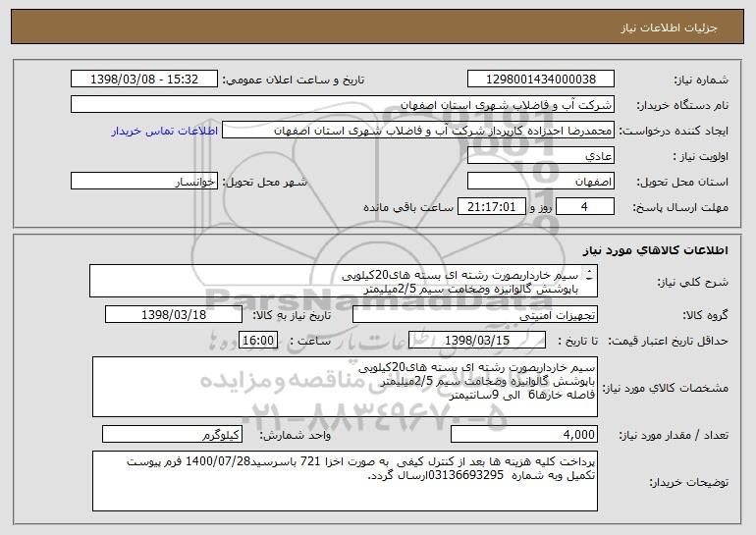
Task: Click the label شماره نیاز
Action: [701, 80]
